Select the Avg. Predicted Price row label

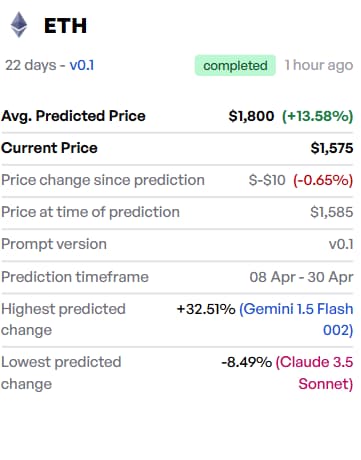73,116
